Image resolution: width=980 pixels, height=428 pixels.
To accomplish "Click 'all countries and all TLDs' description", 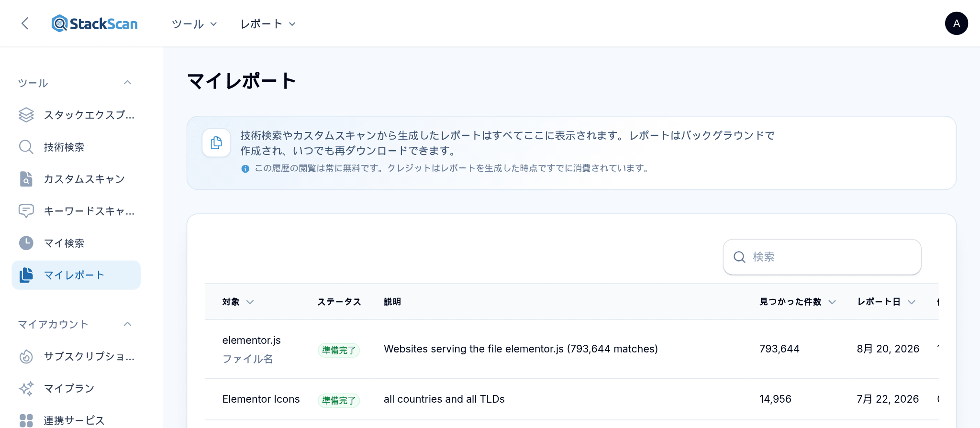I will pos(444,399).
